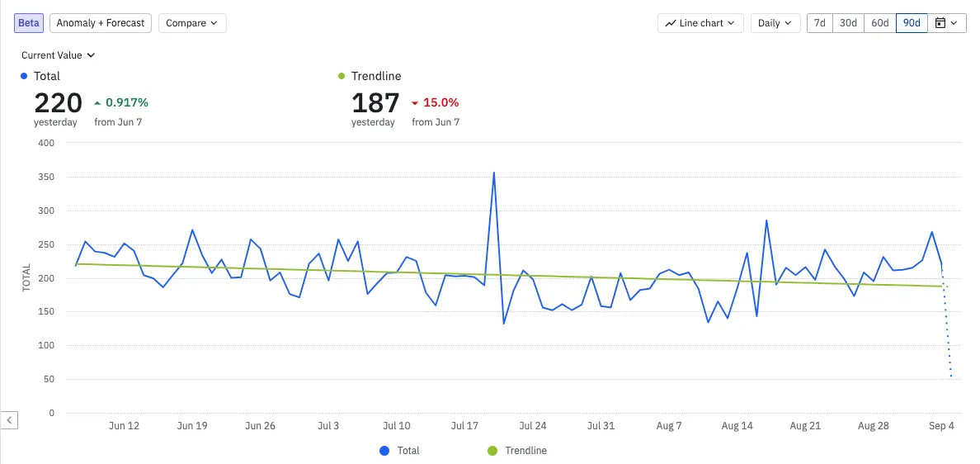Viewport: 980px width, 464px height.
Task: Click the Jul 17 axis label
Action: pyautogui.click(x=464, y=426)
